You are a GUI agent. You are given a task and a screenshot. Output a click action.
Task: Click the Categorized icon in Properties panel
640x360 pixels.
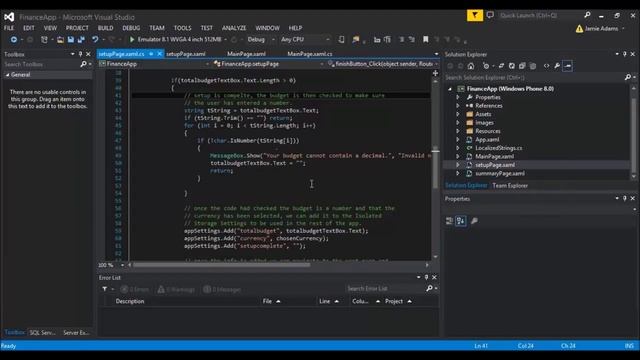pos(449,221)
